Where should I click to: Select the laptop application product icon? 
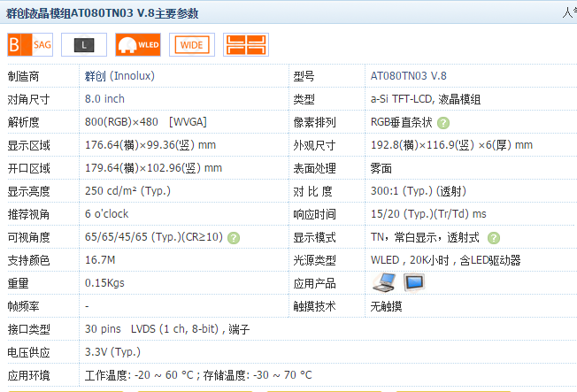coord(383,282)
